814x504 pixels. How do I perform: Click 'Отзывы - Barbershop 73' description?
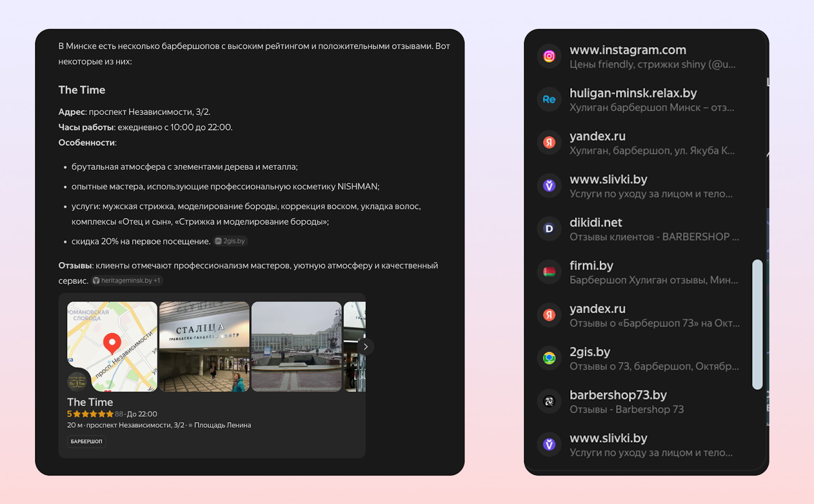pos(627,409)
